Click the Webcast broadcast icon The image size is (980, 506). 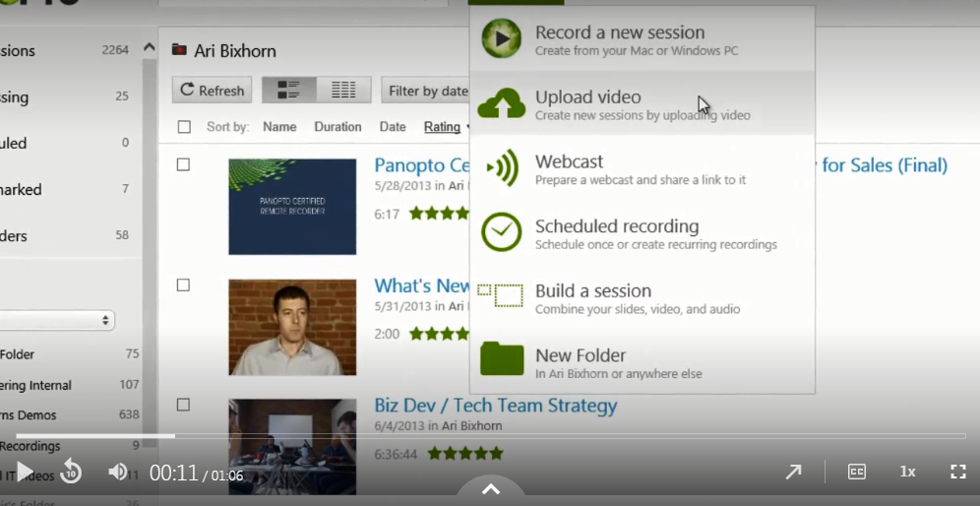[x=502, y=168]
